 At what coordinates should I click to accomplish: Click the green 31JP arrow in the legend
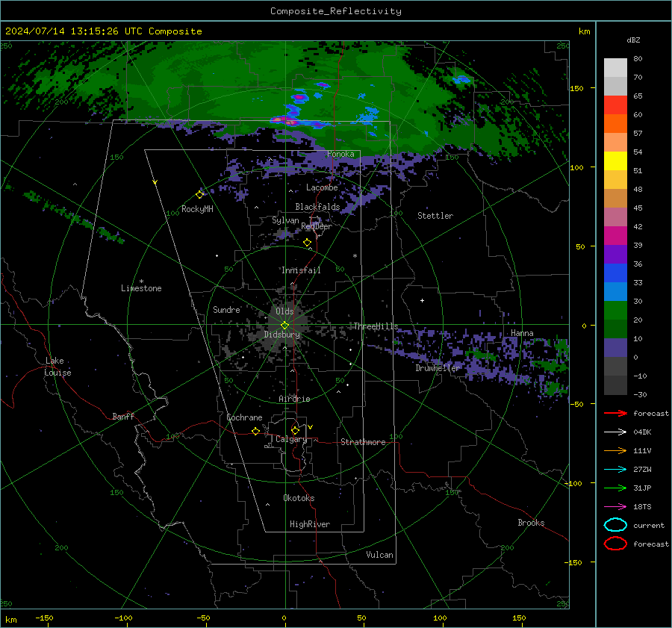[x=615, y=488]
